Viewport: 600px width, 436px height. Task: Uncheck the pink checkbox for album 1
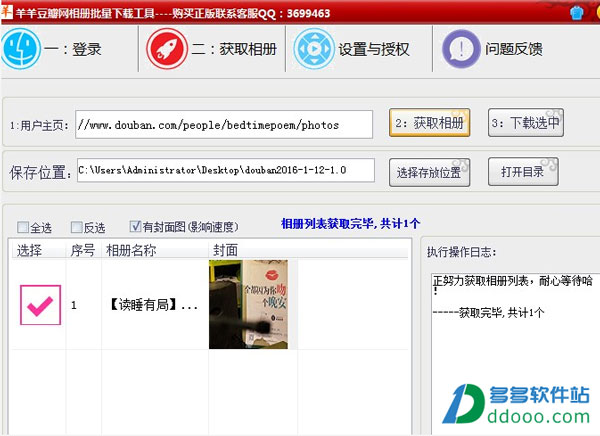pos(41,305)
